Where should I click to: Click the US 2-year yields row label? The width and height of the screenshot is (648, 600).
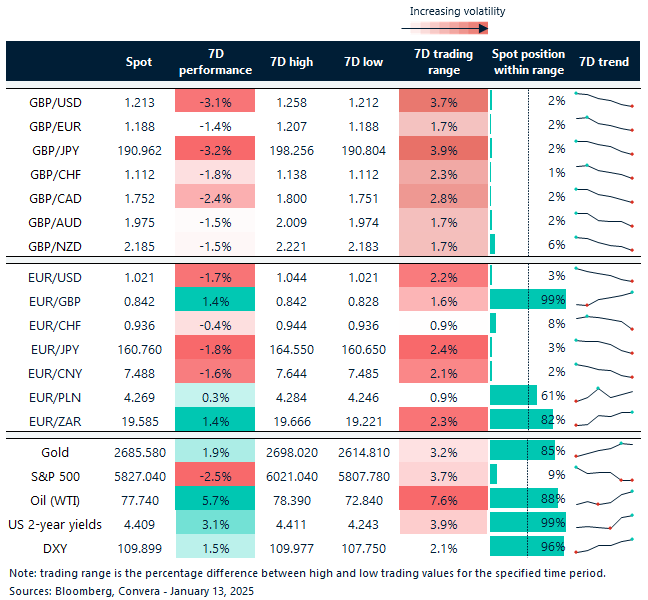point(56,521)
